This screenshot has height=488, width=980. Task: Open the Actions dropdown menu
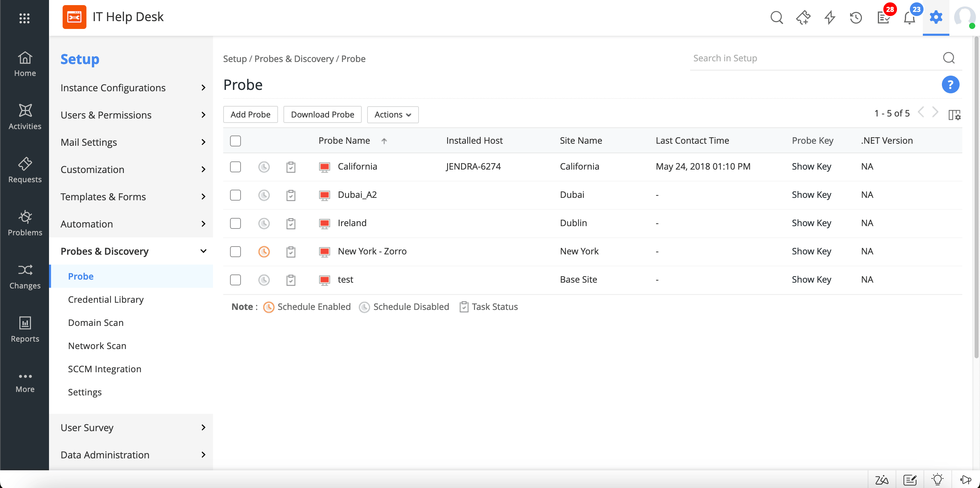392,114
